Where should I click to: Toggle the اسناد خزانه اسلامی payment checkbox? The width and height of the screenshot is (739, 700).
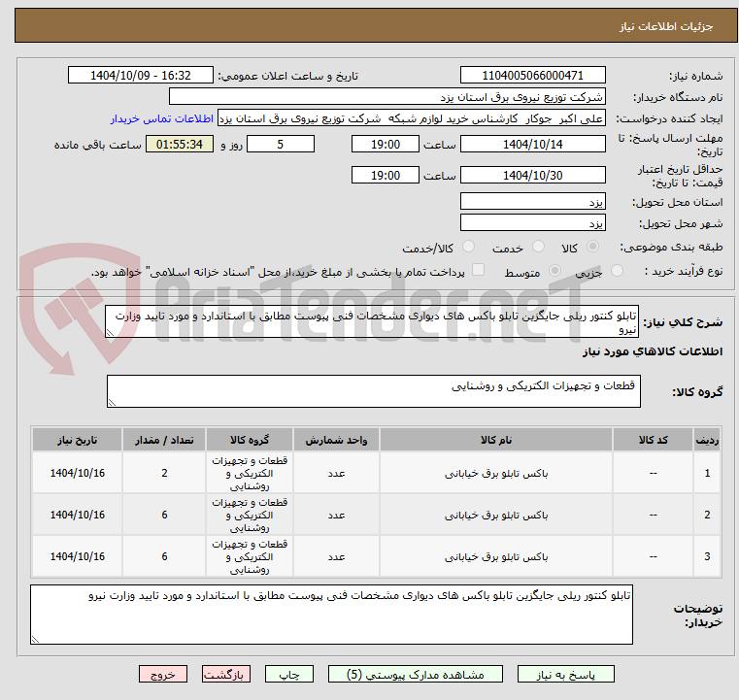point(479,270)
